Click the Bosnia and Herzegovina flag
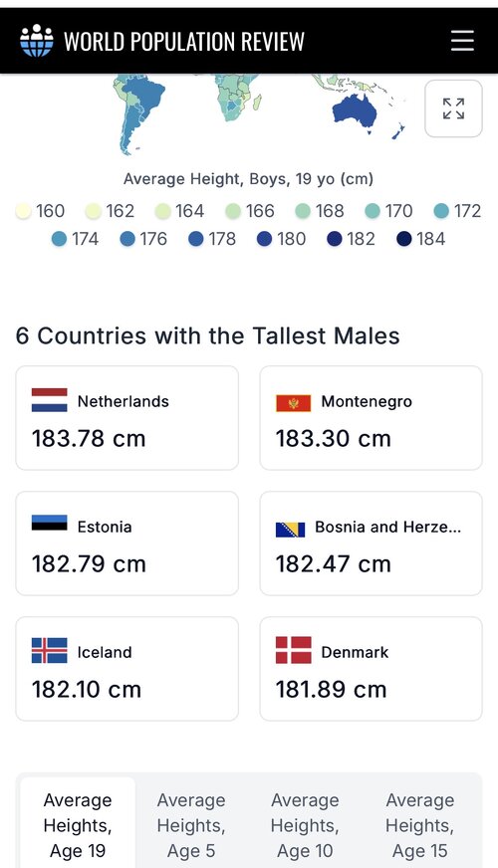498x868 pixels. (290, 530)
